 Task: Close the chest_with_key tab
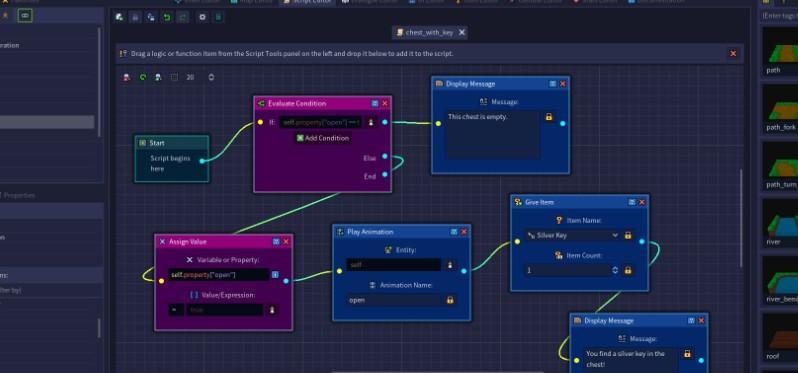point(462,33)
